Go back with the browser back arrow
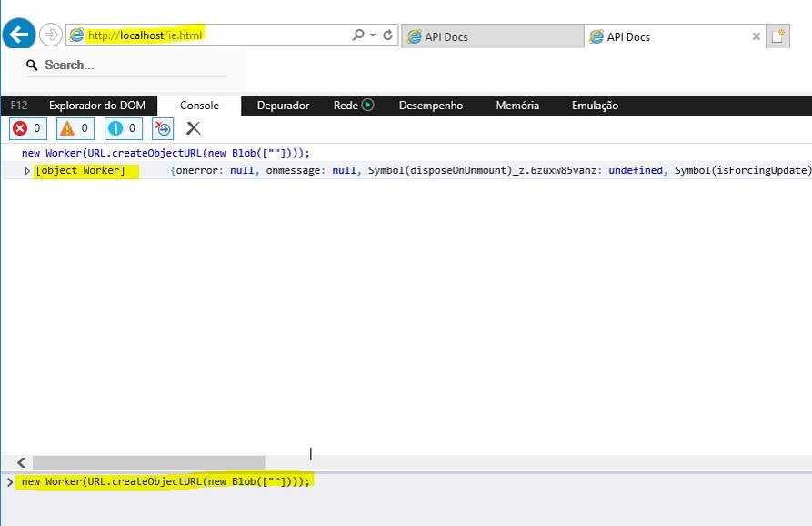The height and width of the screenshot is (526, 812). pos(19,35)
